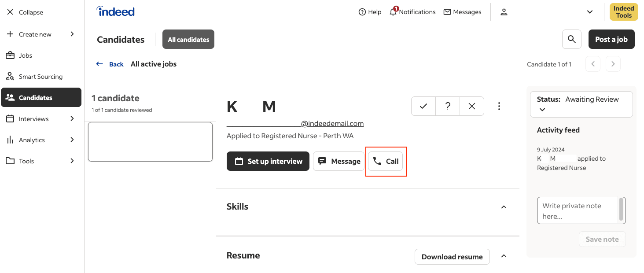
Task: Click the search magnifier icon
Action: pos(571,39)
